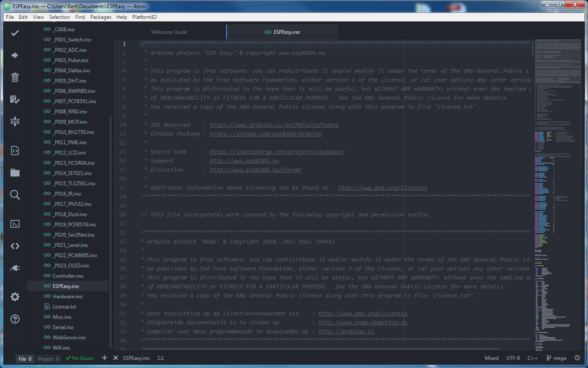Click the folder icon in left toolbar
Viewport: 588px width, 368px height.
pyautogui.click(x=15, y=173)
